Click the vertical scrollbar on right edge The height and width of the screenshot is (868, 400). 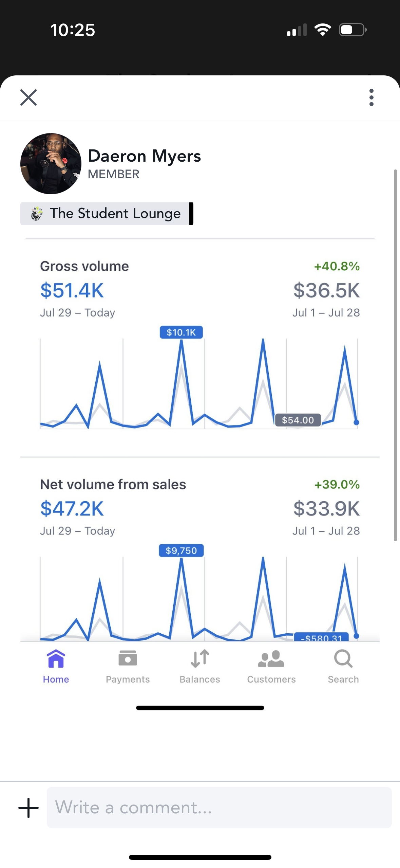(x=395, y=355)
